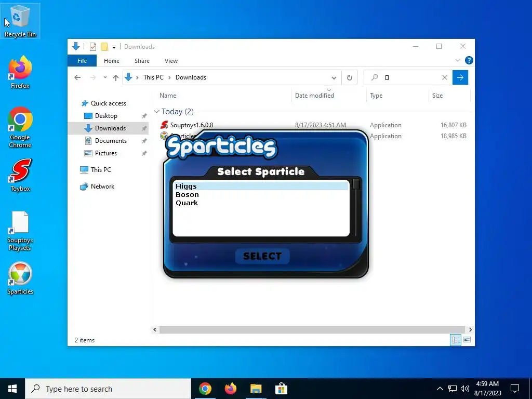The width and height of the screenshot is (532, 399).
Task: Show hidden system tray icons
Action: click(440, 389)
